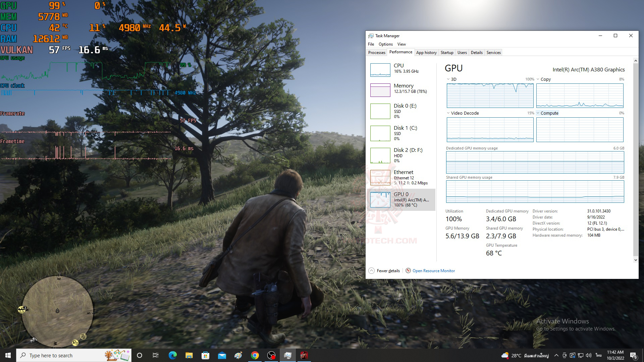Screen dimensions: 644x362
Task: Switch to the Processes tab
Action: pos(376,53)
